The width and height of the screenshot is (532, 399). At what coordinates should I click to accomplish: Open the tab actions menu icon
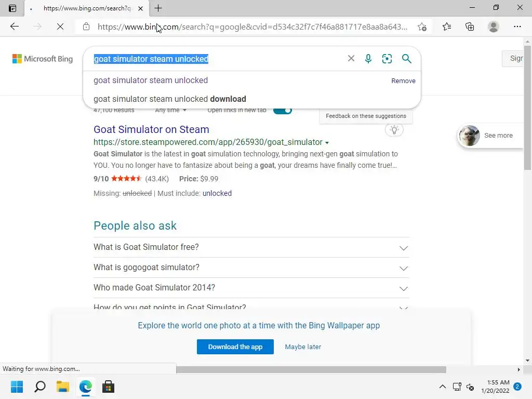pyautogui.click(x=12, y=8)
